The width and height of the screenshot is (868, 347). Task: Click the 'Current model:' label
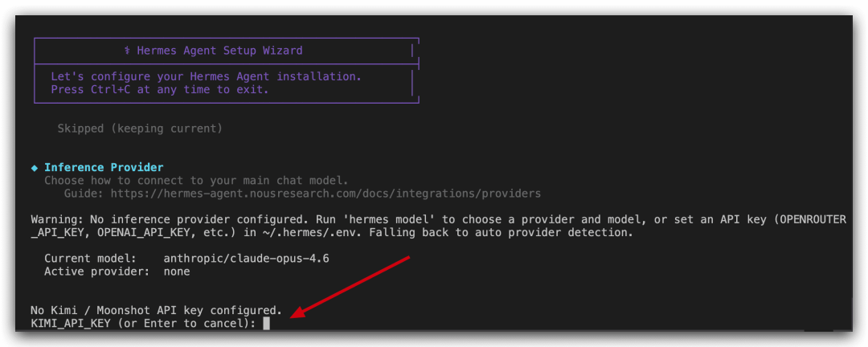point(90,259)
